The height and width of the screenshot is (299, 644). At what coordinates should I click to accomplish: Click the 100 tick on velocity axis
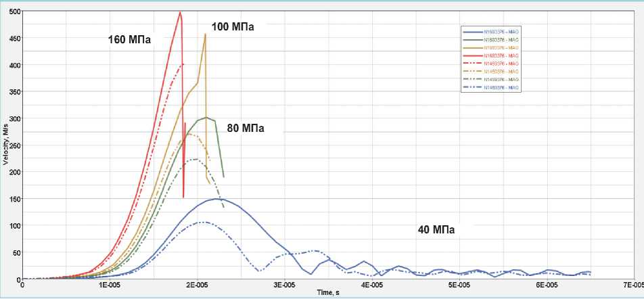(15, 225)
